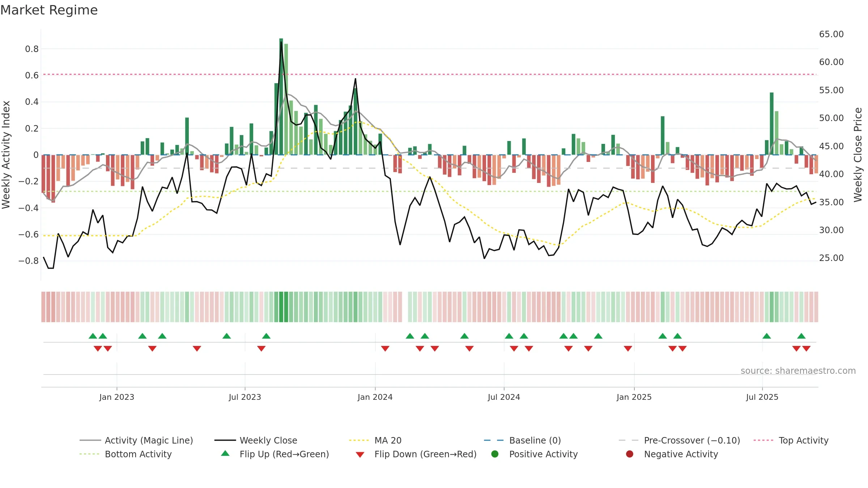Click the Negative Activity red circle icon
The height and width of the screenshot is (488, 868).
click(630, 454)
